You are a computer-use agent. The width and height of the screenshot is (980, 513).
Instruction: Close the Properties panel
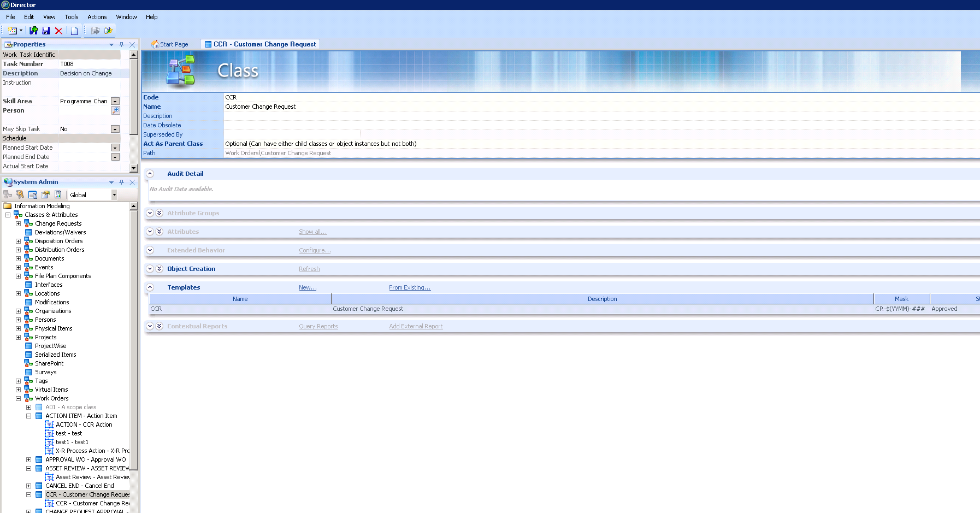click(132, 44)
